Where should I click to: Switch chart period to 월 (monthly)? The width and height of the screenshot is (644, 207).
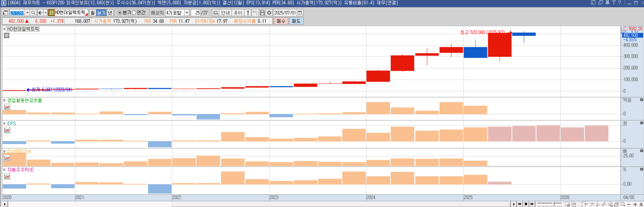pyautogui.click(x=93, y=13)
